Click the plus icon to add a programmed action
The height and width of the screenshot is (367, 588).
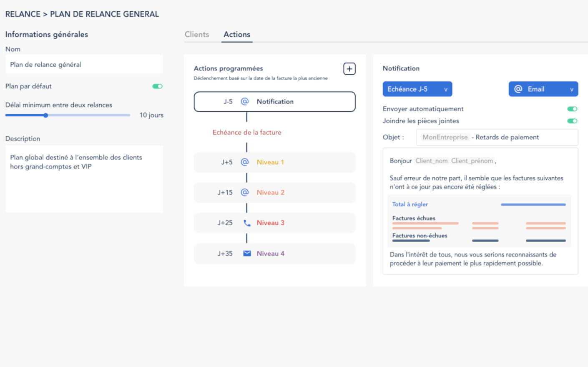(x=349, y=69)
